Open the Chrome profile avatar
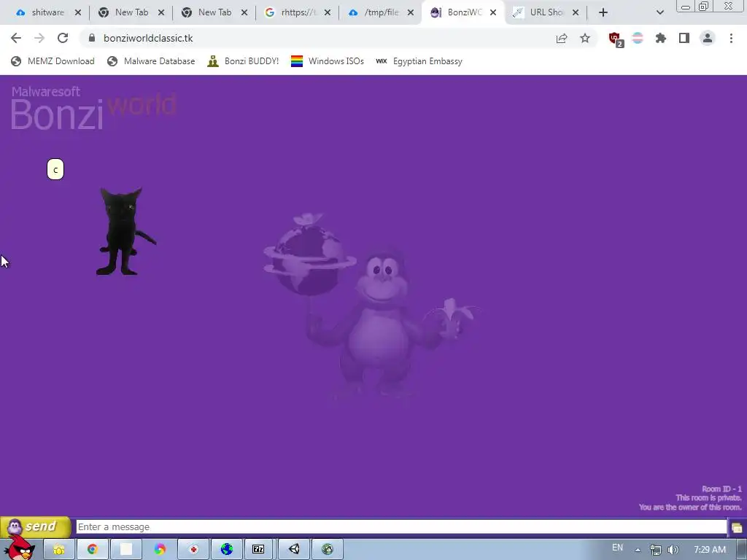This screenshot has height=560, width=747. (708, 38)
